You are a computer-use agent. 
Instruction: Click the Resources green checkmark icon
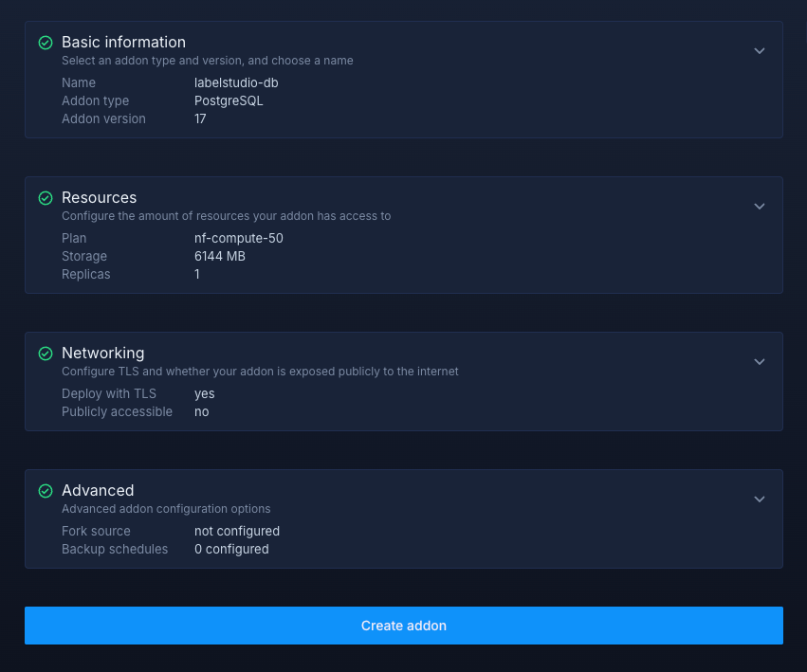pyautogui.click(x=45, y=198)
